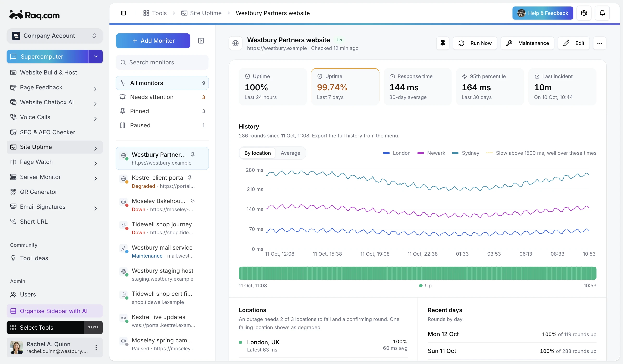Click the green uptime status bar
623x364 pixels.
417,273
